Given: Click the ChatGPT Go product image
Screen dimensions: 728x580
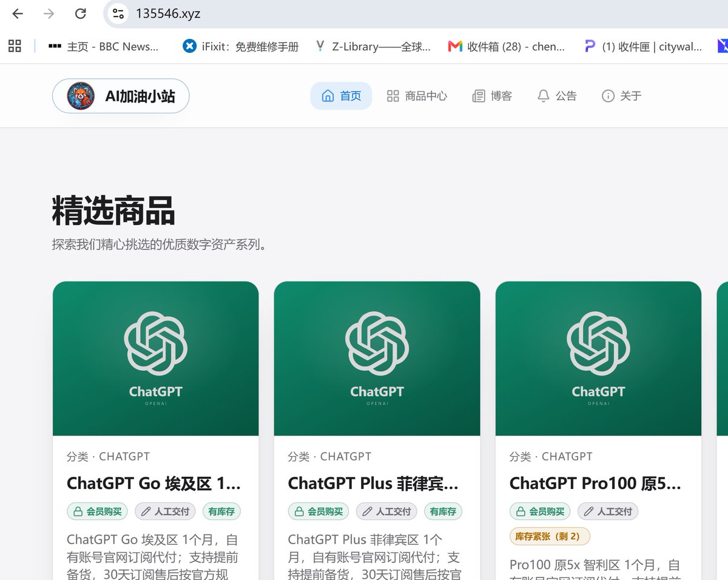Looking at the screenshot, I should (156, 359).
